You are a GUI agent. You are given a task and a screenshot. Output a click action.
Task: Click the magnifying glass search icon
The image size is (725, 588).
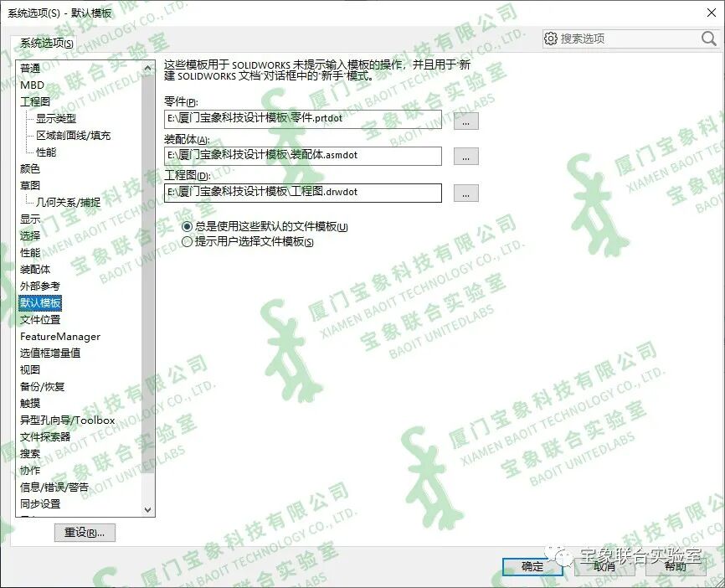coord(709,39)
